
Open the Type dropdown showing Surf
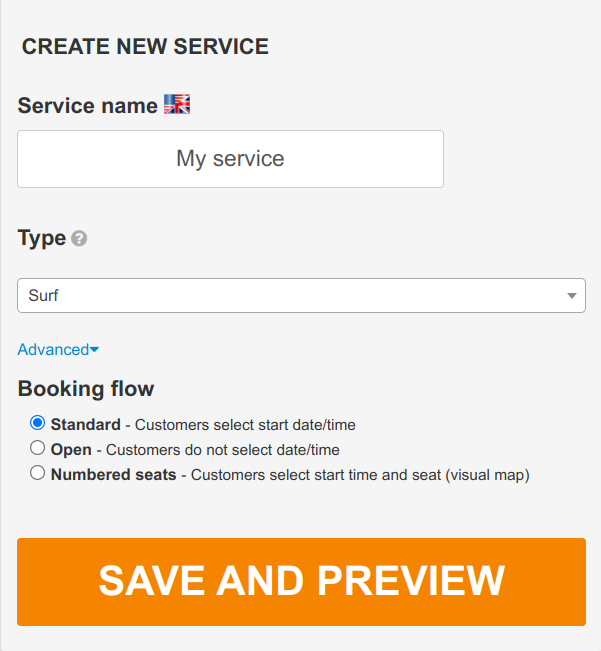point(301,296)
